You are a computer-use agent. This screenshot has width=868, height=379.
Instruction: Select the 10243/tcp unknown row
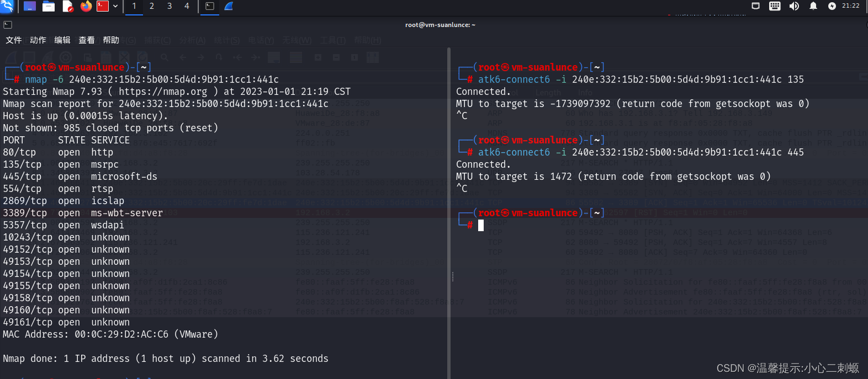66,237
